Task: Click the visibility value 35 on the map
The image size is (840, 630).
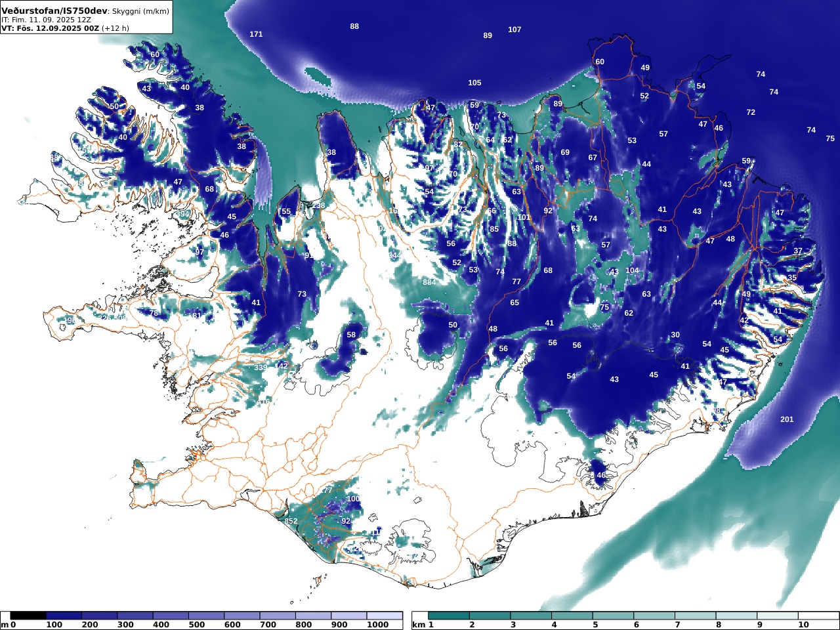Action: (792, 278)
